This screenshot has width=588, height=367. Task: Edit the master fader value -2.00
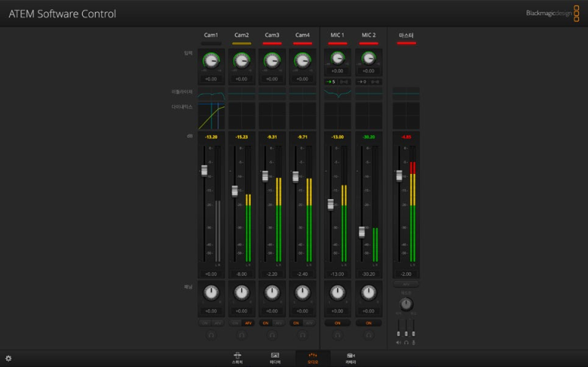click(x=405, y=274)
